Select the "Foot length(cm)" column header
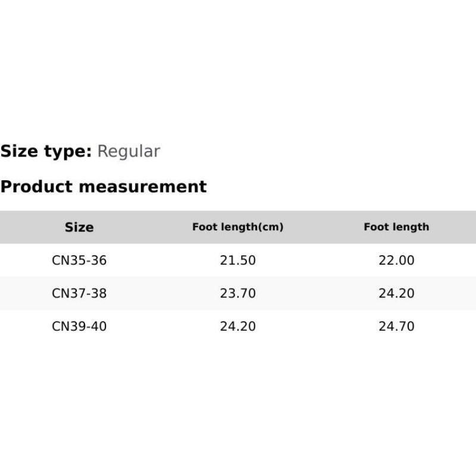The image size is (476, 476). tap(238, 227)
